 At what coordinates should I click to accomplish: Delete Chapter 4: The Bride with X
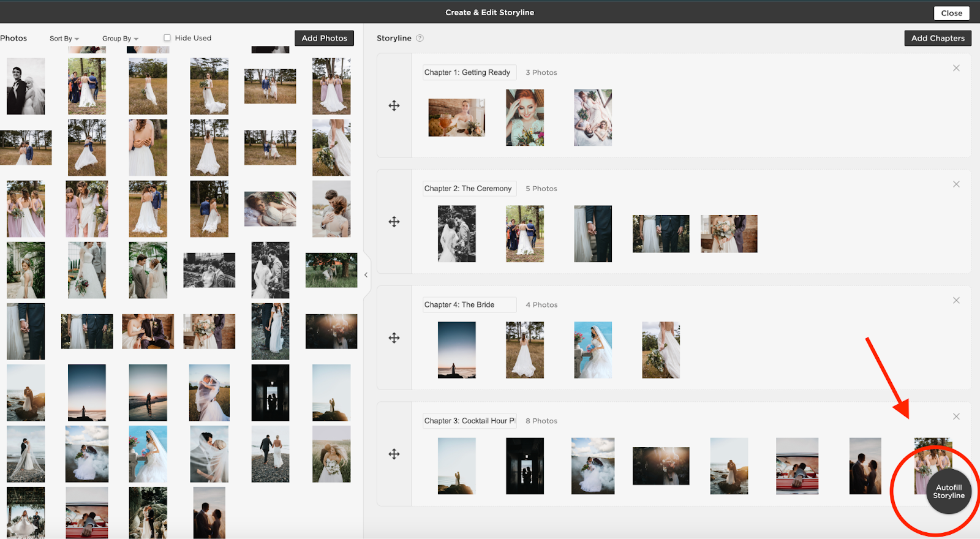point(956,300)
